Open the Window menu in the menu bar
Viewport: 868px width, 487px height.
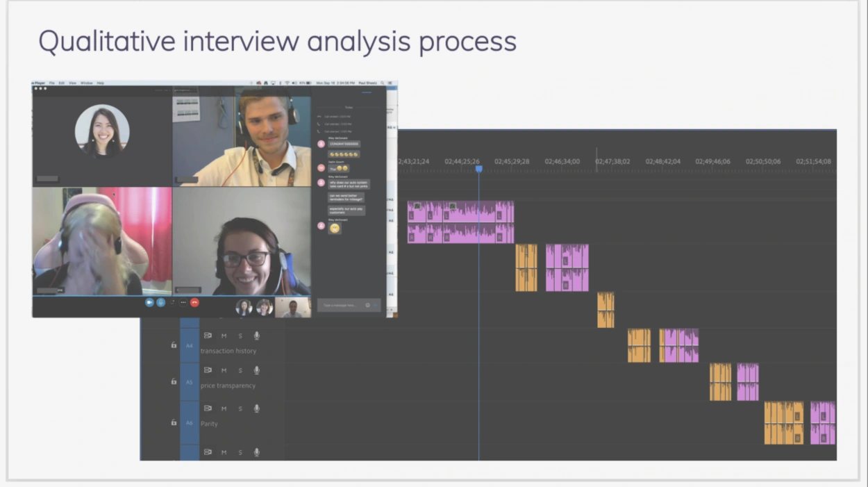pyautogui.click(x=86, y=83)
